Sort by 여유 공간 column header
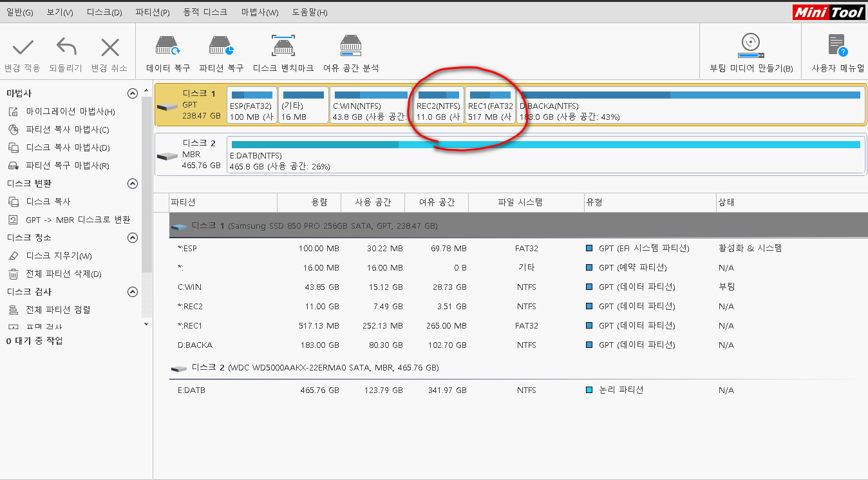Viewport: 868px width, 480px height. tap(437, 202)
